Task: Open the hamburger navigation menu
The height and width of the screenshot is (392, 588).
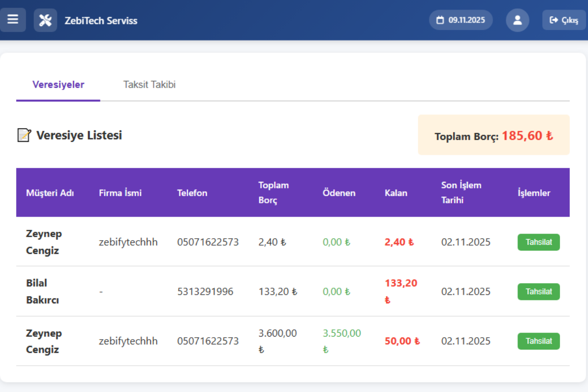Action: (13, 20)
